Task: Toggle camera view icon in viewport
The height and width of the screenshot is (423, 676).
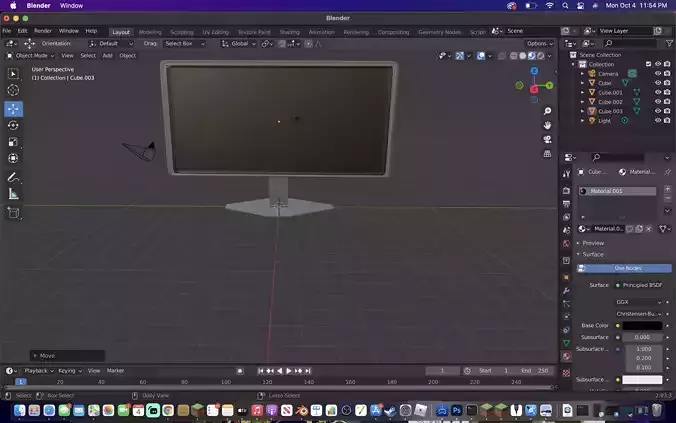Action: click(x=547, y=139)
